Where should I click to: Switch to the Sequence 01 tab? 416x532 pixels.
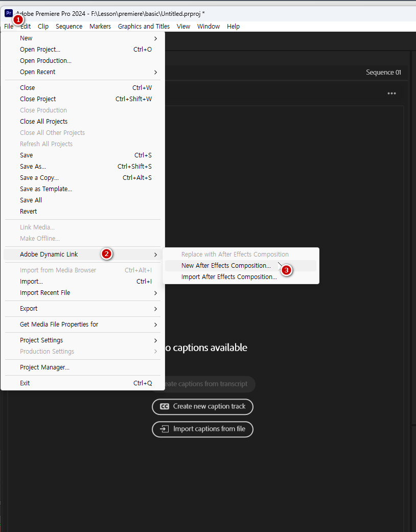(x=383, y=73)
